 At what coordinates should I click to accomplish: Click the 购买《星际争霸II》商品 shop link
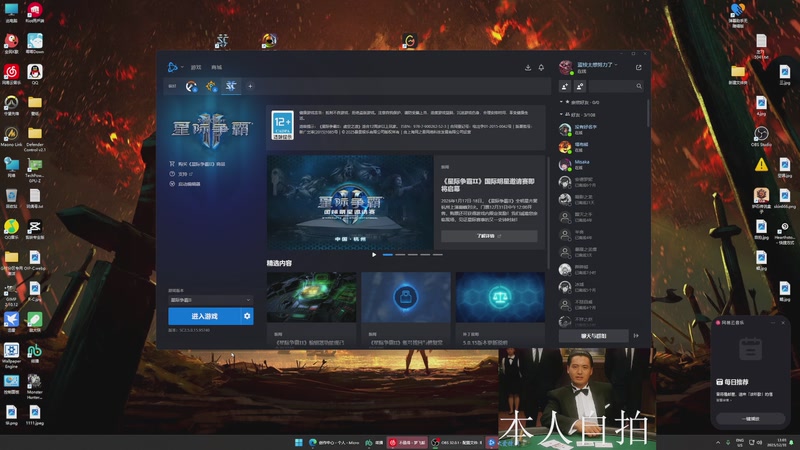click(x=197, y=164)
